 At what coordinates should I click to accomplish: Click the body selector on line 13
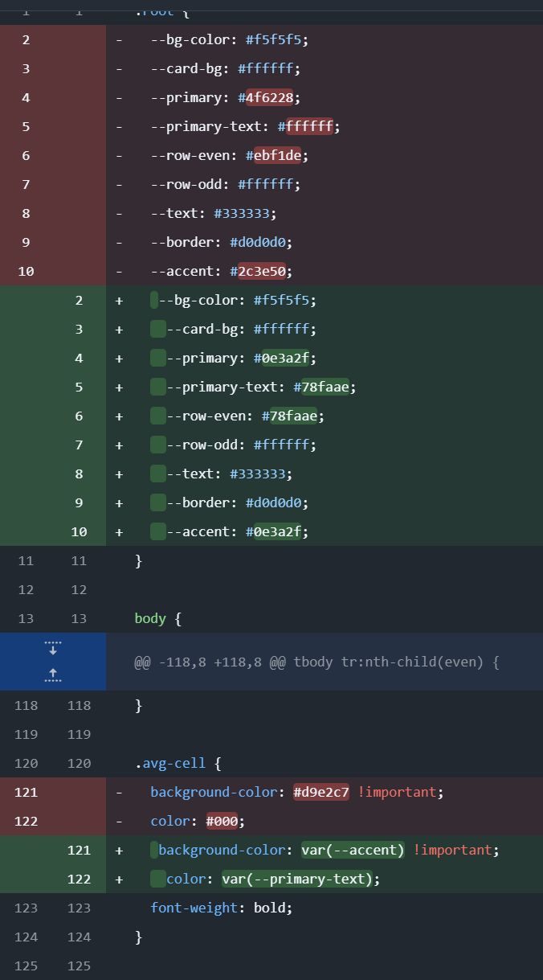tap(150, 618)
